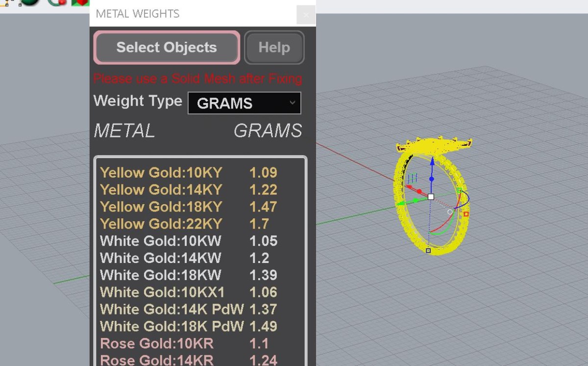Select the Yellow Gold:10KY row

189,173
